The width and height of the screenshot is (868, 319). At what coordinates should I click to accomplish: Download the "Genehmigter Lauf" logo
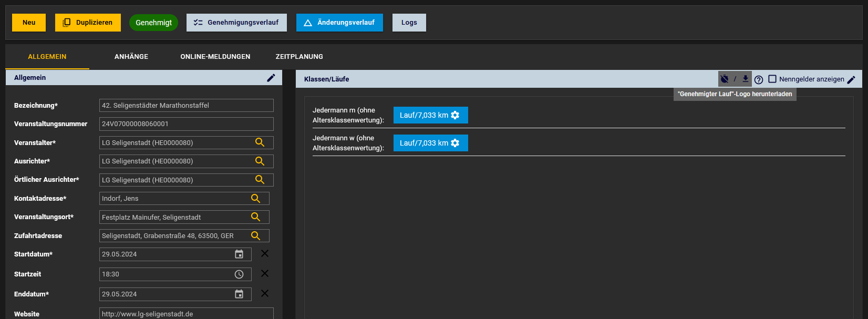coord(745,79)
